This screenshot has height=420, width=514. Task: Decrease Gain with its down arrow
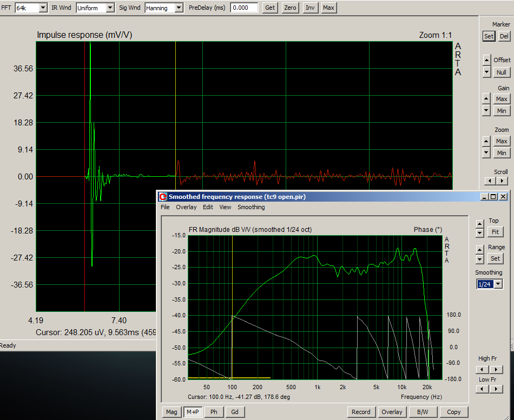(486, 111)
